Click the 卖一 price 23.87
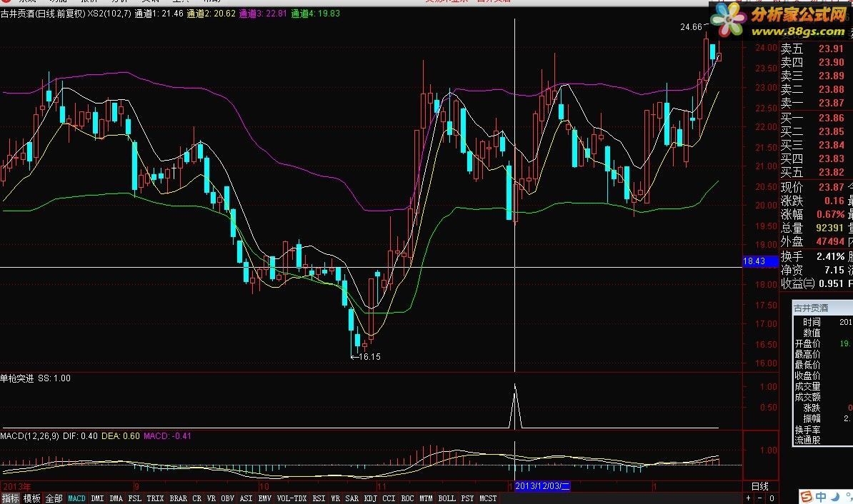Screen dimensions: 853x504 point(832,104)
